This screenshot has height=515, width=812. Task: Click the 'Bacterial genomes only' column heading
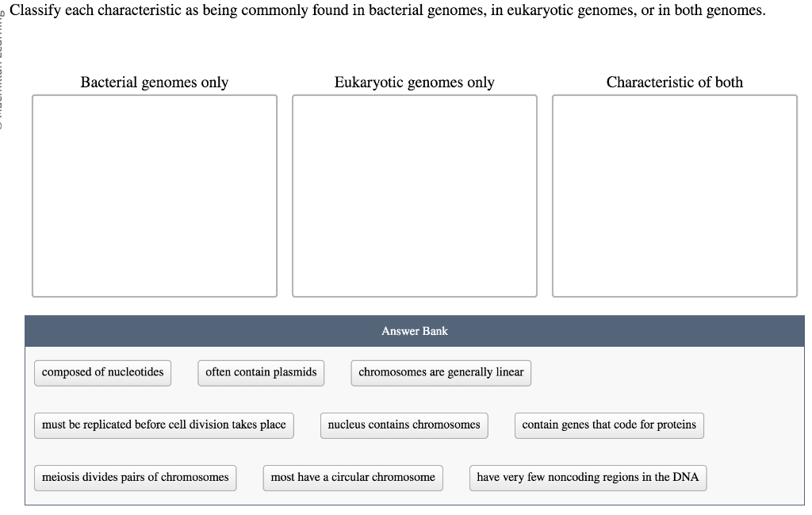coord(154,82)
